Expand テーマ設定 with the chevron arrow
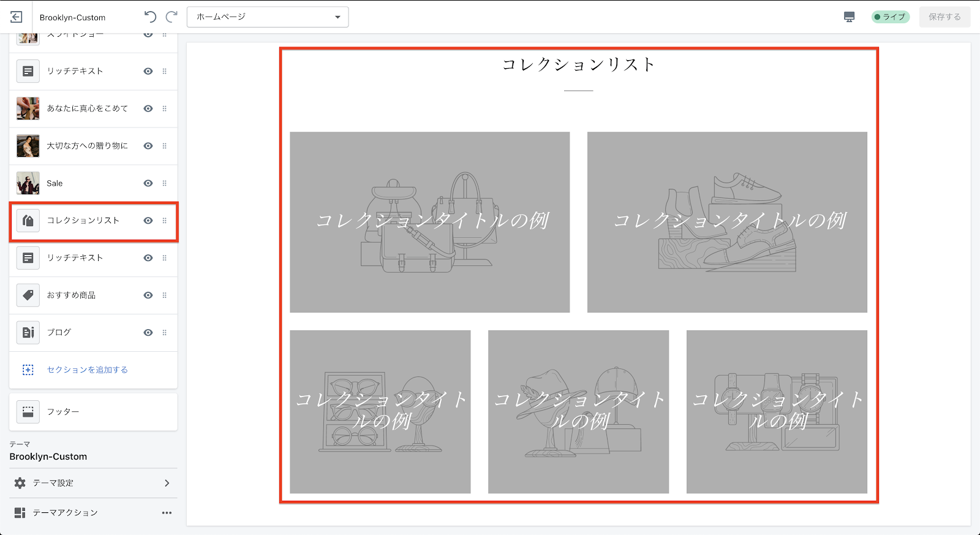980x535 pixels. tap(167, 483)
